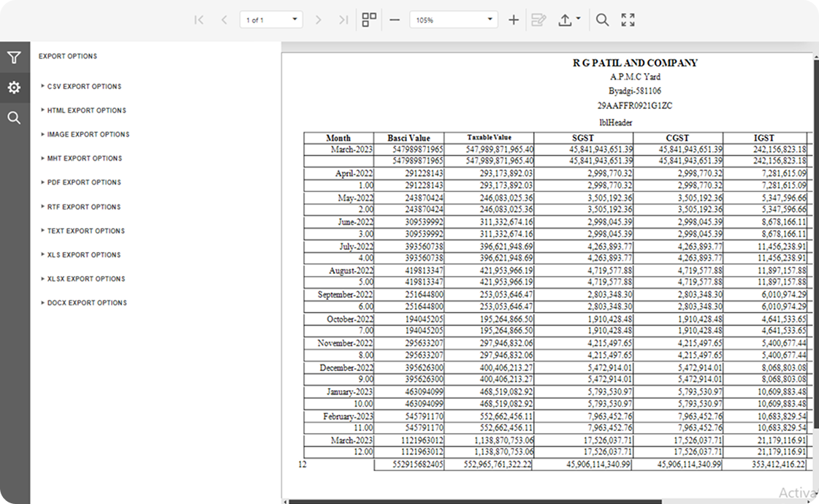The width and height of the screenshot is (819, 504).
Task: Click the A.P.M.C Yard address line
Action: tap(635, 77)
